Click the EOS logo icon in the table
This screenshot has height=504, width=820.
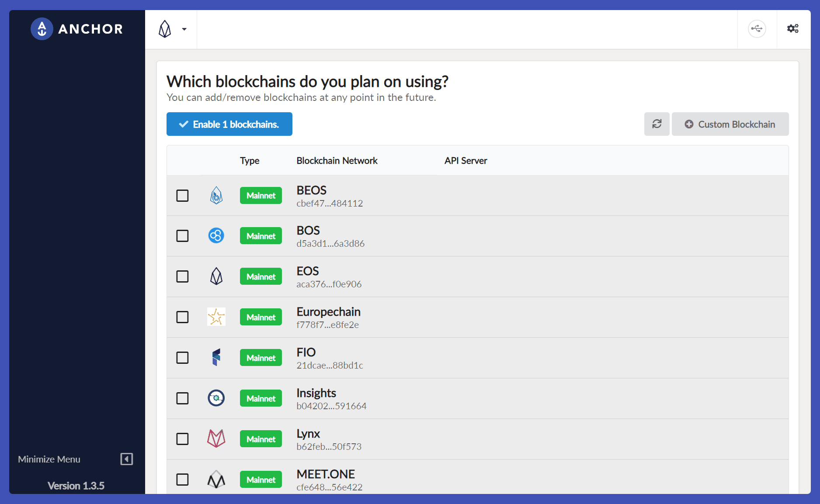tap(216, 276)
